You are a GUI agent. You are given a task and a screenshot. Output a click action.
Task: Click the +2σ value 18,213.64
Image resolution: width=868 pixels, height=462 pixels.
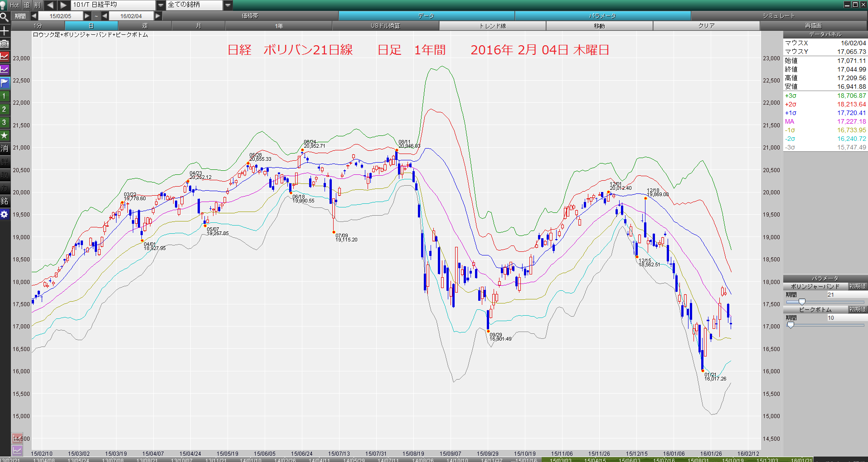851,104
